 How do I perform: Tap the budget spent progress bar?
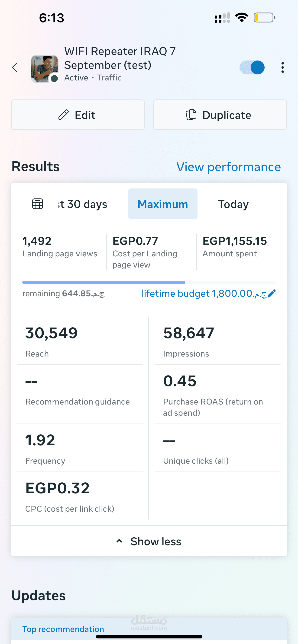tap(149, 282)
